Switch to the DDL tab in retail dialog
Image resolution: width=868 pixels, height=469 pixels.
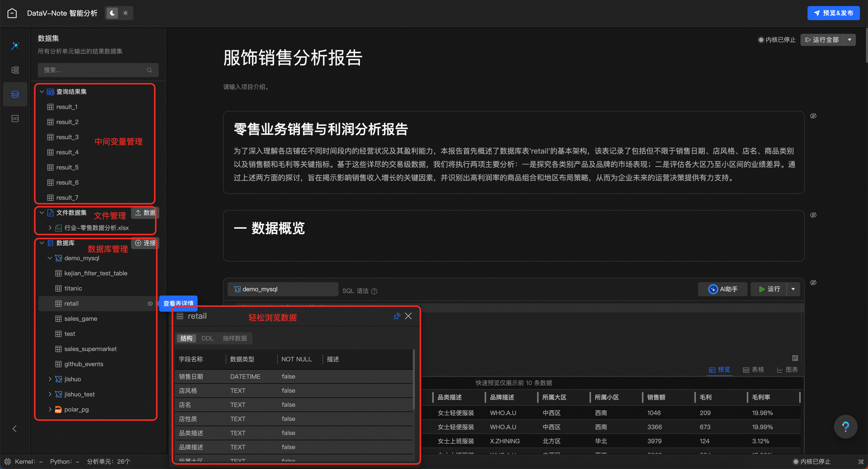(207, 338)
